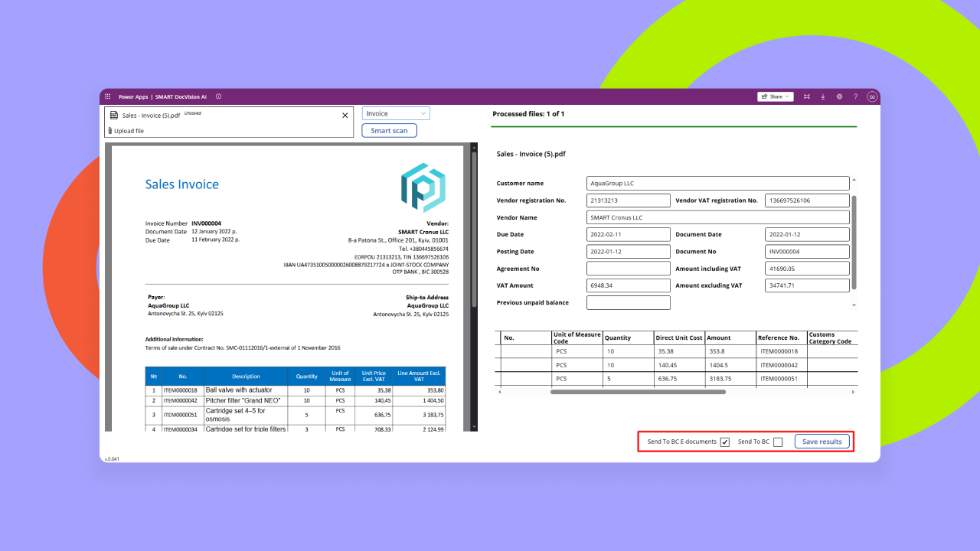Click the empty Previous unpaid balance field
This screenshot has height=551, width=980.
(x=629, y=302)
